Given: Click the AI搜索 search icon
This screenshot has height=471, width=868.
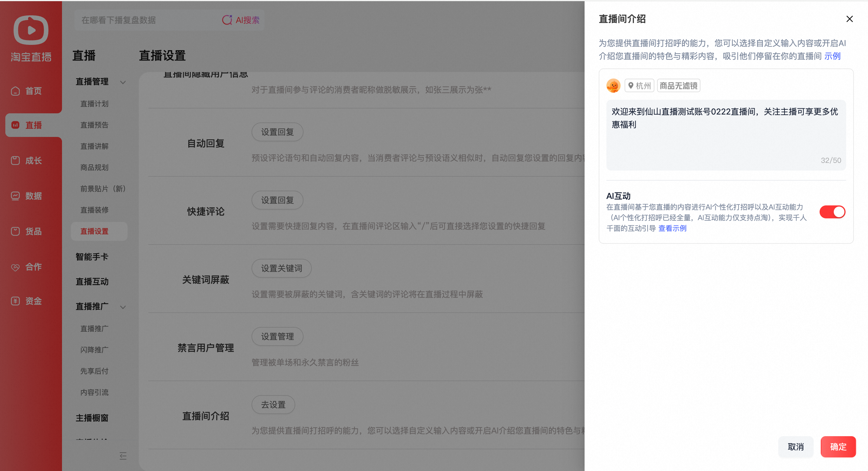Looking at the screenshot, I should pos(227,20).
